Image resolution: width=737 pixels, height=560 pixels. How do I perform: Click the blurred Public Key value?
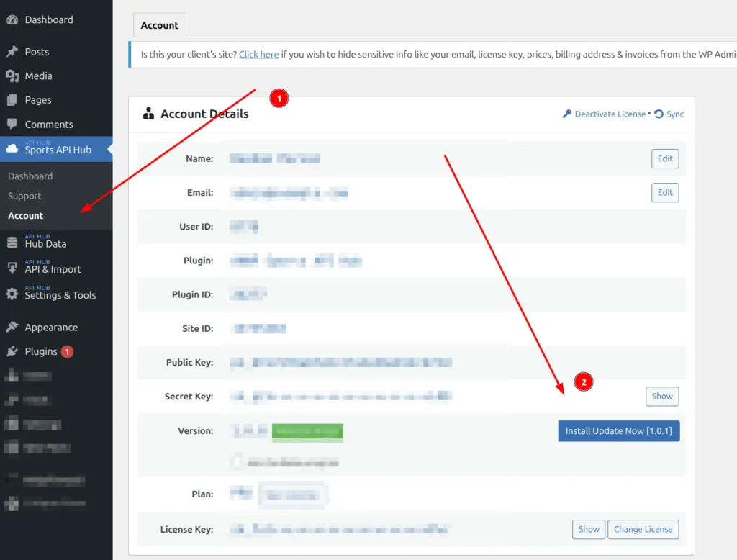pyautogui.click(x=340, y=363)
